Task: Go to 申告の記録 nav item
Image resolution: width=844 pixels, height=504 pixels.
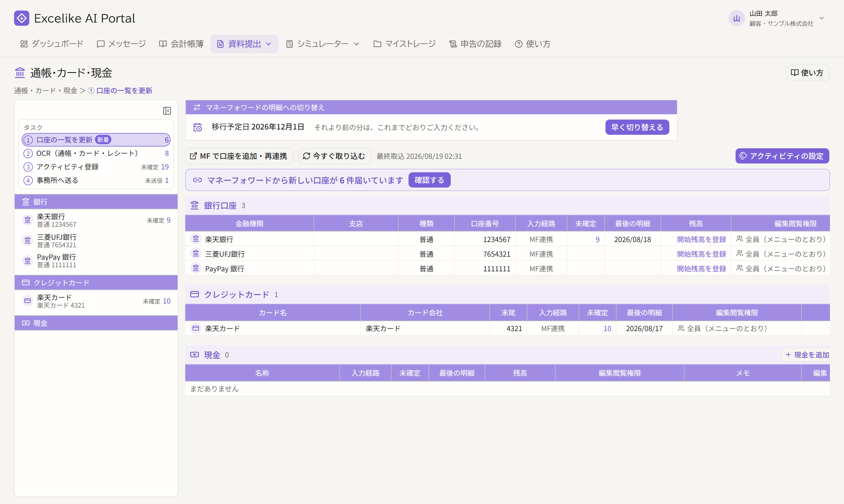Action: (476, 44)
